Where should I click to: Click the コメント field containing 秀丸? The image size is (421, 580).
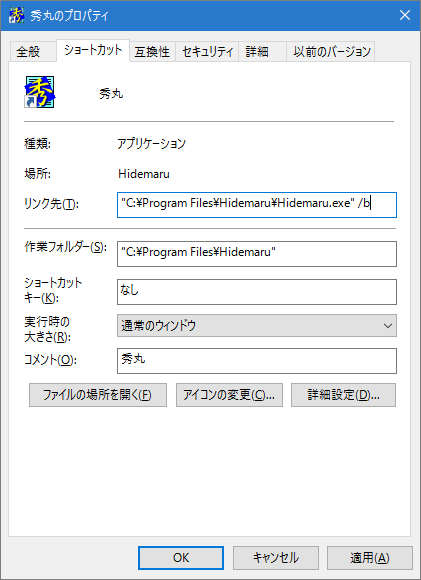click(x=257, y=361)
